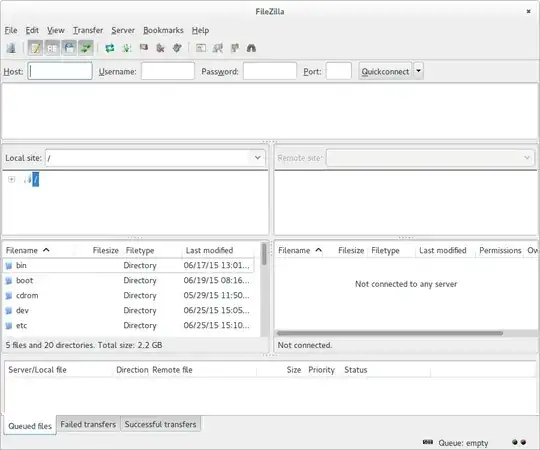
Task: Open the Site Manager icon
Action: (11, 48)
